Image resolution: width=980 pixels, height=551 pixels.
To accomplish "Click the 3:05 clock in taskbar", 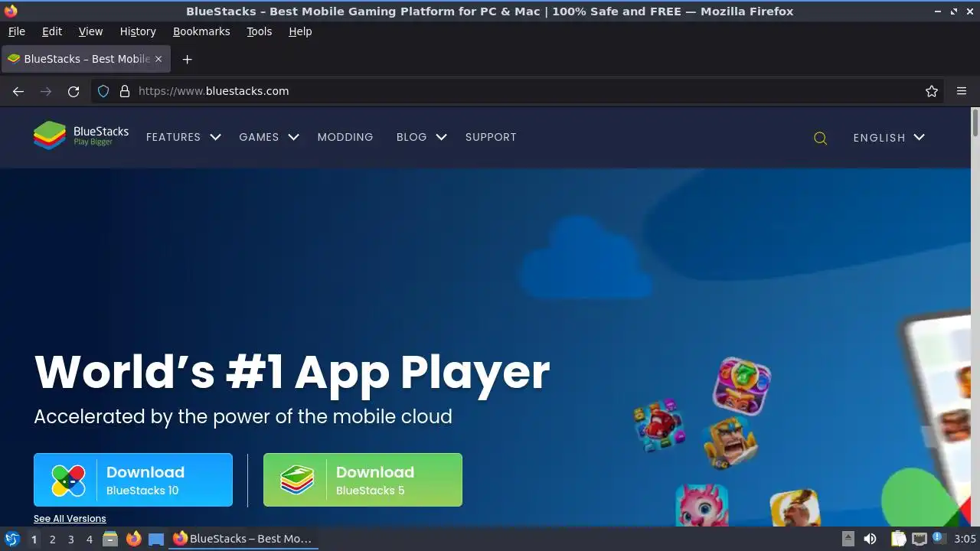I will (x=965, y=539).
